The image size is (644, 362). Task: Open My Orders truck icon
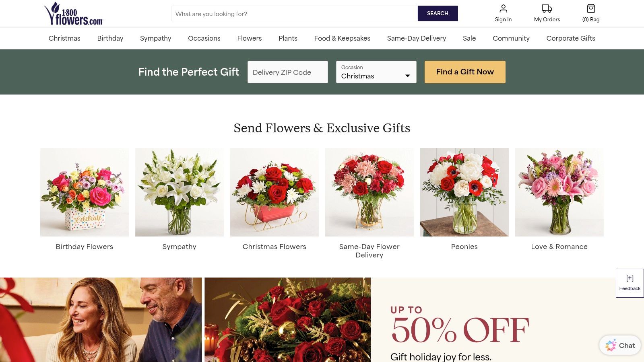pos(547,8)
